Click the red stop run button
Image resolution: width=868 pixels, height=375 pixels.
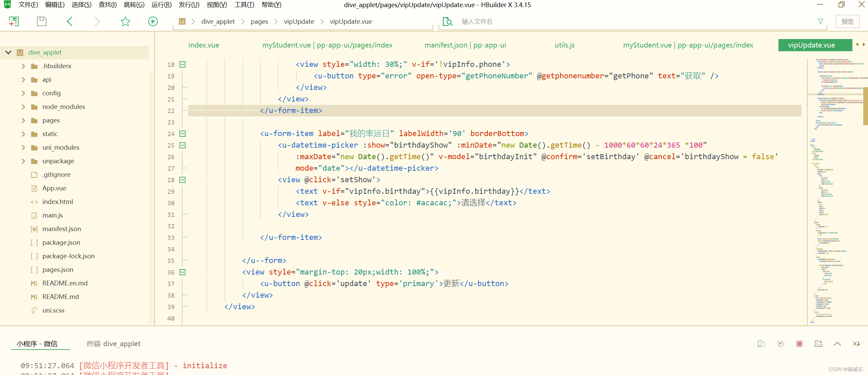coord(799,344)
